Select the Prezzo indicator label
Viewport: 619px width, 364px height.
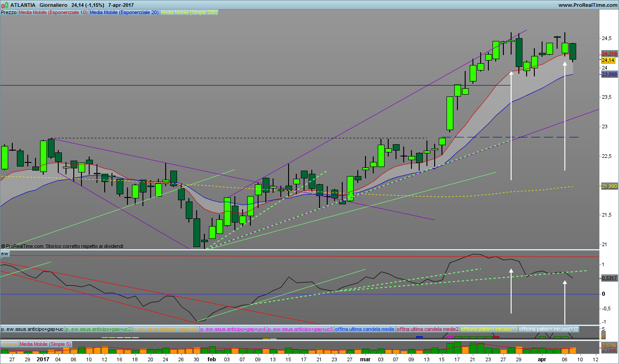pos(9,12)
